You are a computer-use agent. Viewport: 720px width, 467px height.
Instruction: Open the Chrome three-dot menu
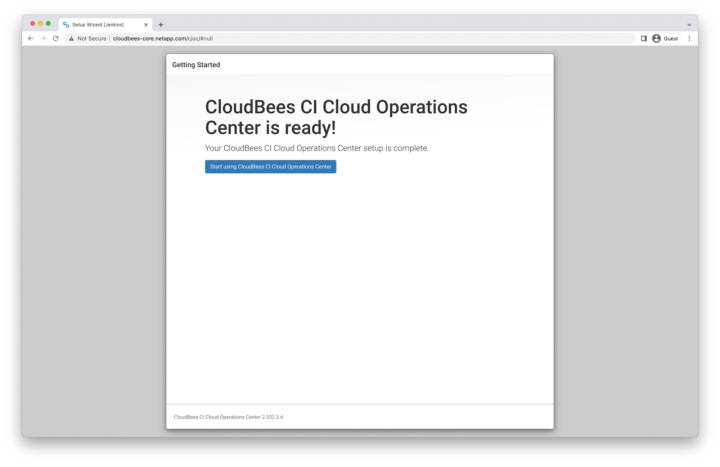689,38
